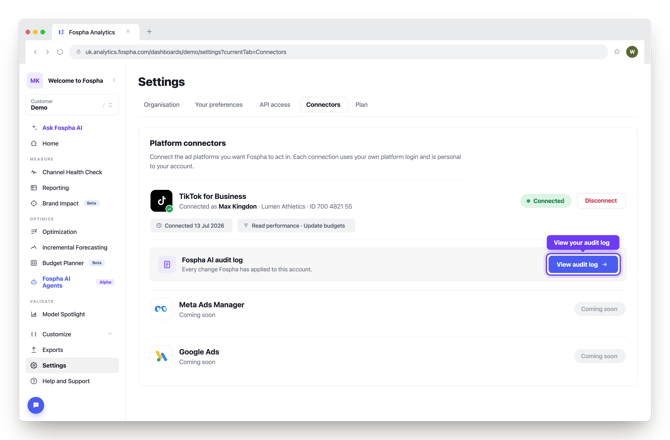670x440 pixels.
Task: Click the Welcome to Fospha header text
Action: tap(76, 80)
